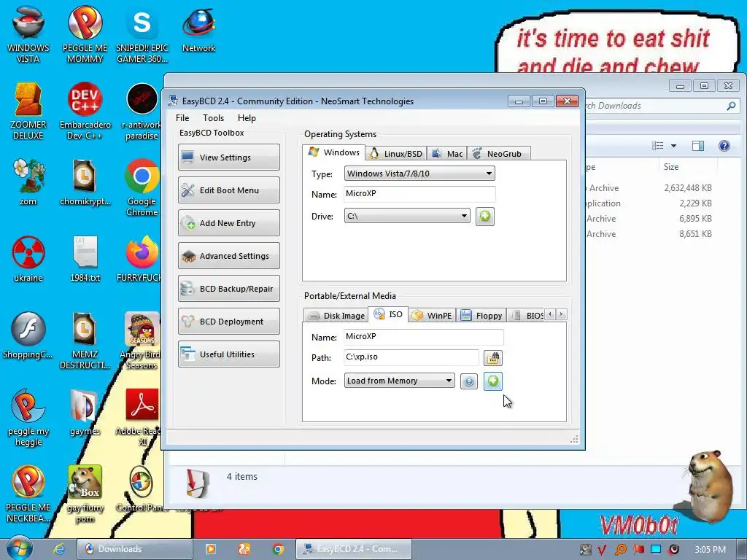Select Embarcadero Dev-C++ desktop icon
The width and height of the screenshot is (747, 560).
click(85, 112)
